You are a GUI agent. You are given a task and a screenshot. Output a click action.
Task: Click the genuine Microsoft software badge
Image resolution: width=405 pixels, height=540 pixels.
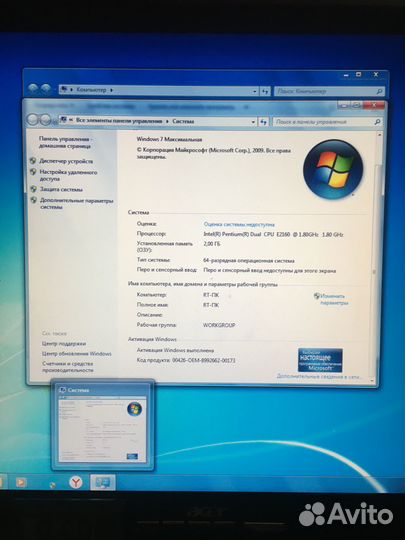320,360
